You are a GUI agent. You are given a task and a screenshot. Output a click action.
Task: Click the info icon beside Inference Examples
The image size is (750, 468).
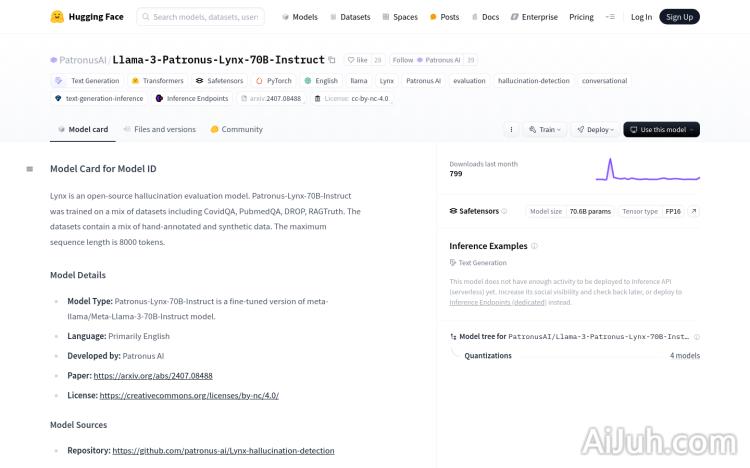point(534,246)
